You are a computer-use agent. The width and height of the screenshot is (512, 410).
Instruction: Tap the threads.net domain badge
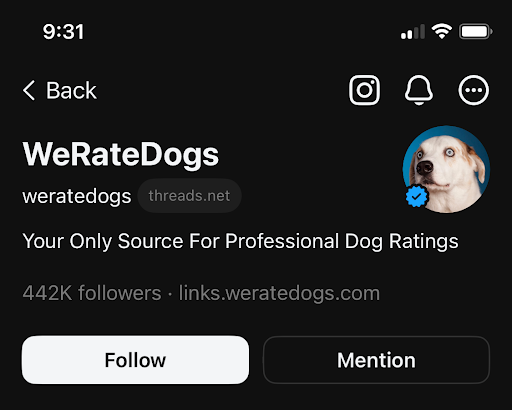pos(189,196)
